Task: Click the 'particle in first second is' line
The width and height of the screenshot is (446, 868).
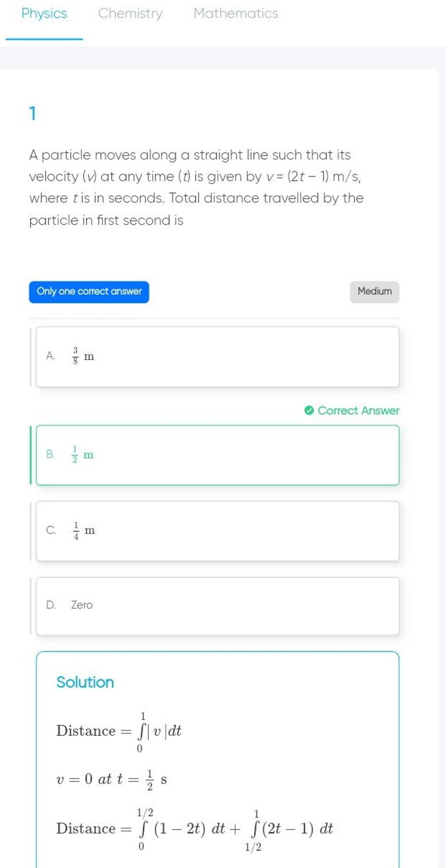Action: [x=106, y=221]
